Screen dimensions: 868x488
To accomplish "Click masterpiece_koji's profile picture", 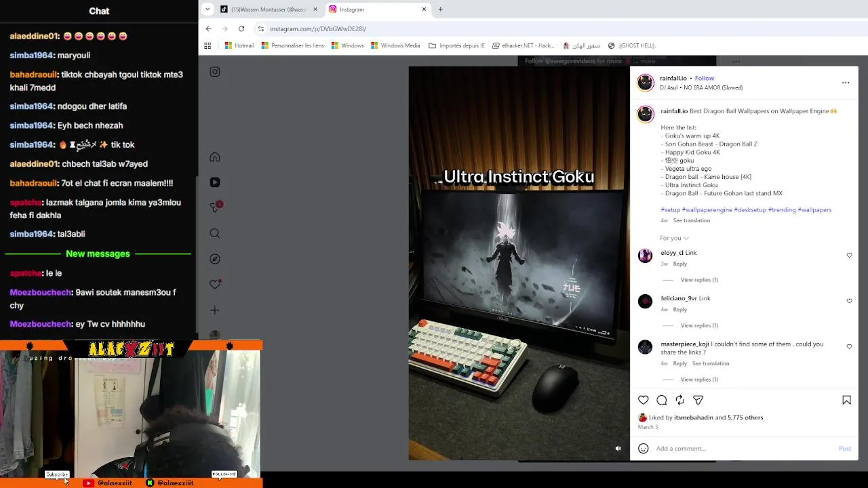I will click(646, 347).
